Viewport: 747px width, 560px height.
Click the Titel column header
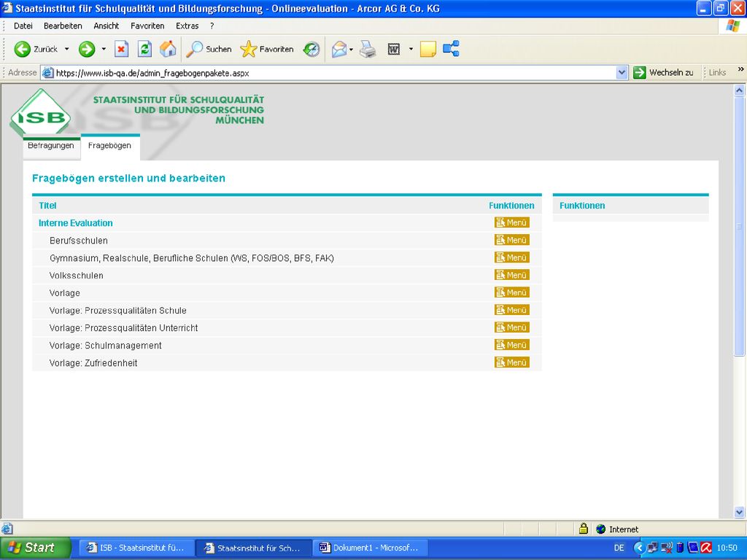click(x=47, y=206)
